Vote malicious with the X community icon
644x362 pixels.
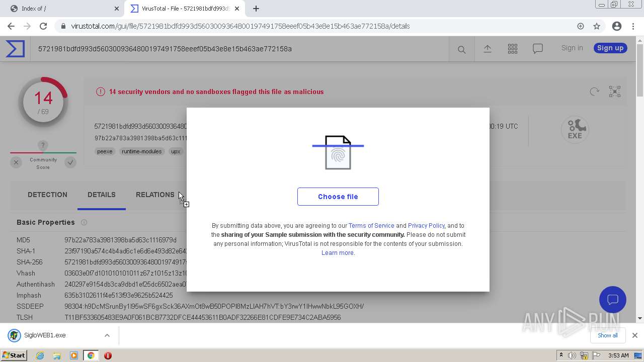(16, 162)
